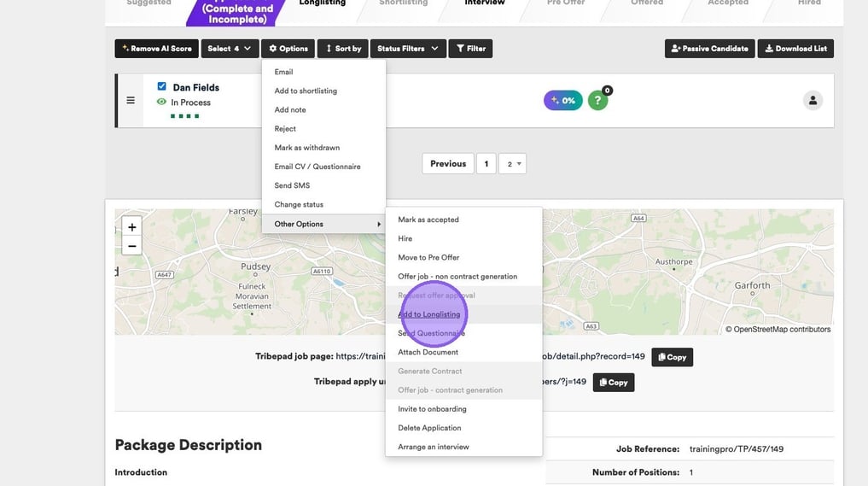This screenshot has height=486, width=868.
Task: Click the purple AI score 0% badge
Action: [x=562, y=101]
